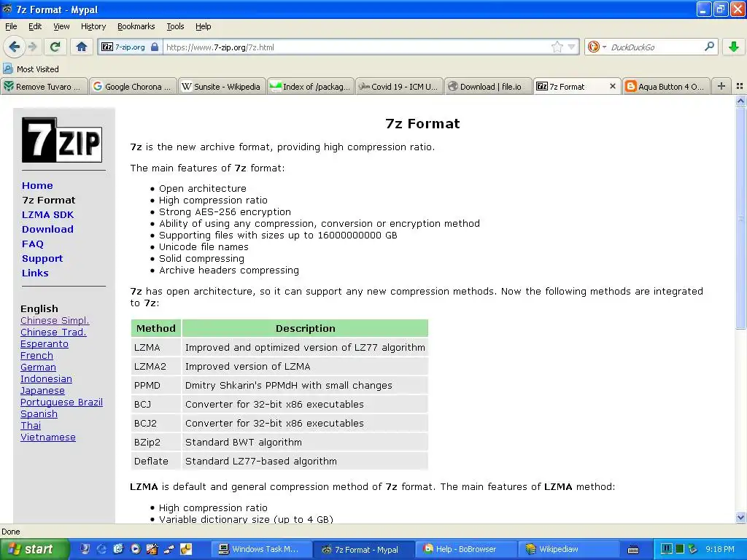
Task: Open the View menu
Action: click(x=61, y=26)
